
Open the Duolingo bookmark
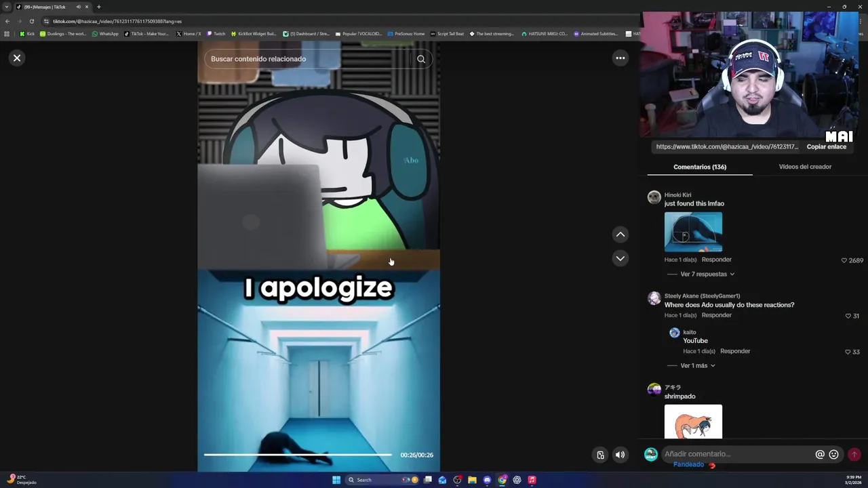tap(63, 34)
